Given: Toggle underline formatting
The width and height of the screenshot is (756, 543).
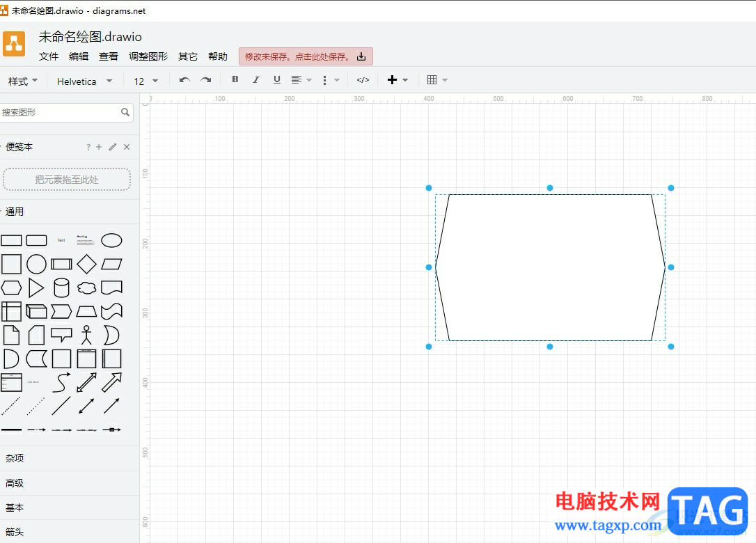Looking at the screenshot, I should (x=277, y=79).
